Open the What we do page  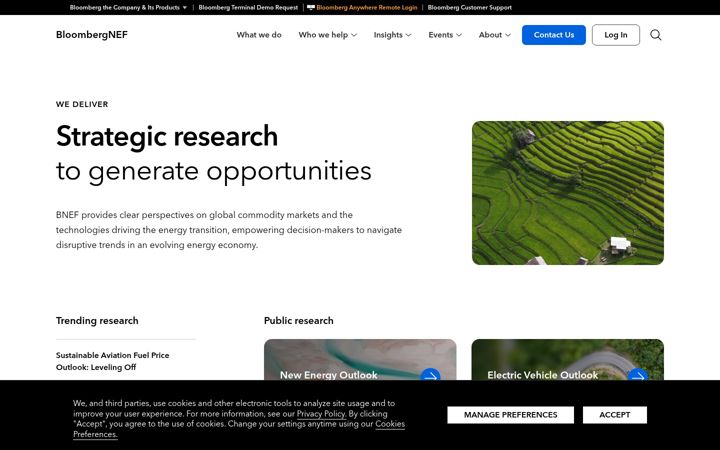[259, 35]
